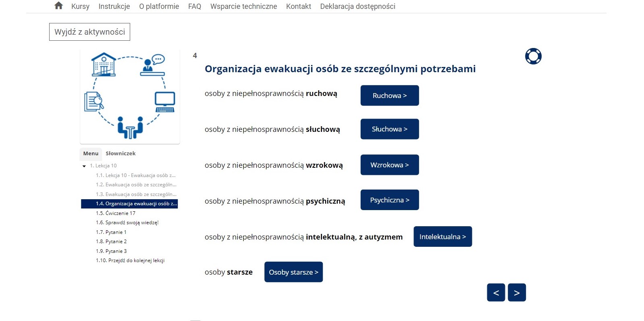Click the home icon in navigation bar
Screen dimensions: 644x321
click(58, 6)
